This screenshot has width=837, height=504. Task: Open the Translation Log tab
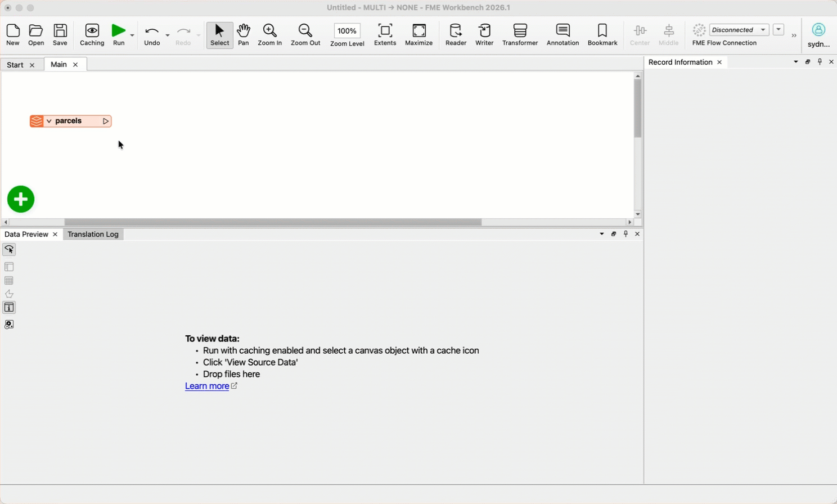point(93,234)
